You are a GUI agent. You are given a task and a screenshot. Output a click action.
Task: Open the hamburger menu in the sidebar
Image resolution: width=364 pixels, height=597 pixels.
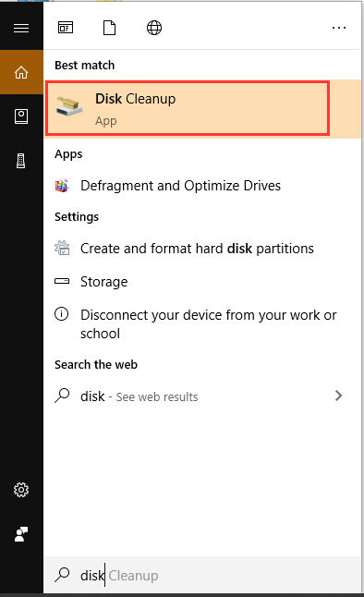(21, 28)
